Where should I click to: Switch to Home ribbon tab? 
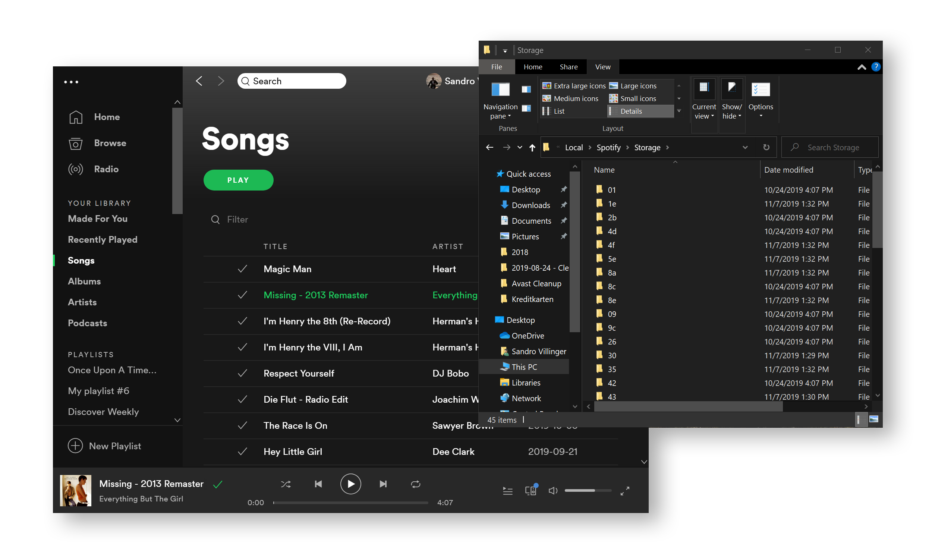(x=533, y=67)
